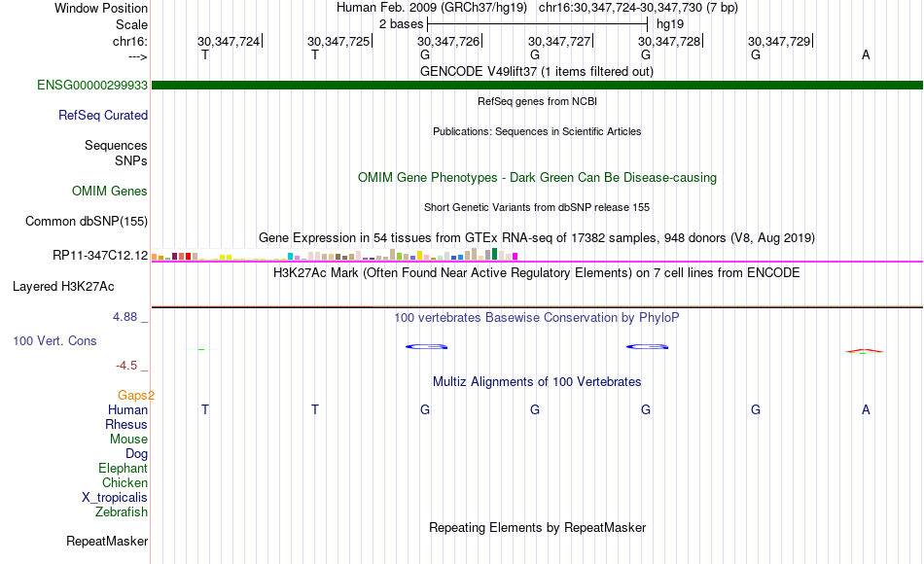This screenshot has width=924, height=564.
Task: Click the small green PhyloP mark at first T
Action: click(x=201, y=349)
